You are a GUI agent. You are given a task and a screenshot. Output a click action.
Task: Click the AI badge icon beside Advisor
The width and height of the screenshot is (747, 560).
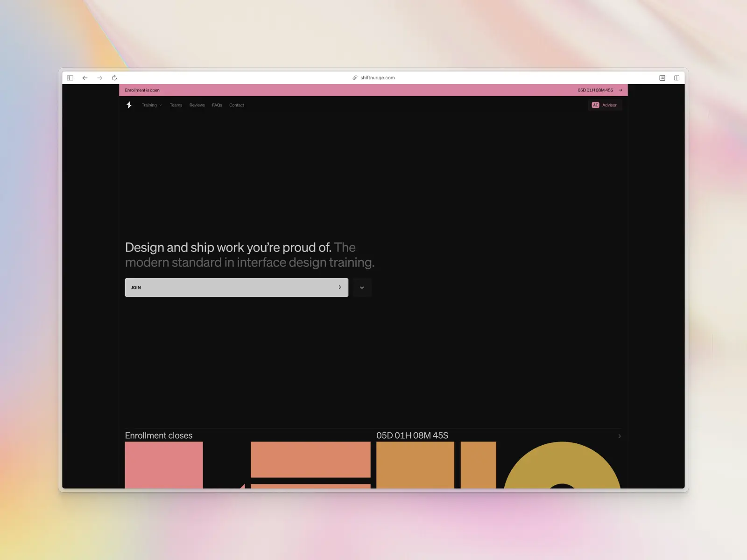[595, 105]
